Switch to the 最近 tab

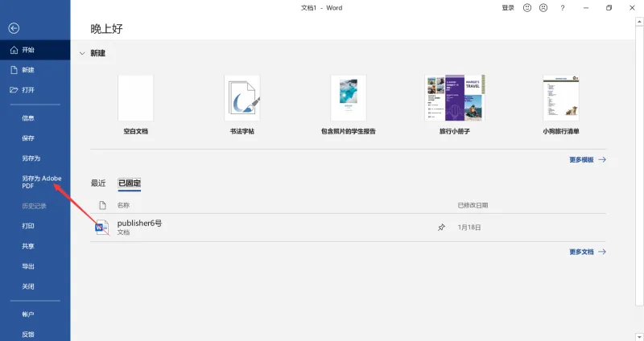(x=98, y=183)
